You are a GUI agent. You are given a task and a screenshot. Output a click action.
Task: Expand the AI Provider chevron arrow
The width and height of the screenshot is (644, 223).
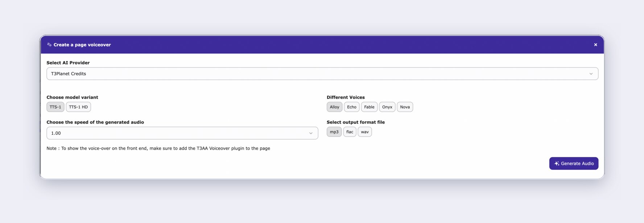point(591,74)
